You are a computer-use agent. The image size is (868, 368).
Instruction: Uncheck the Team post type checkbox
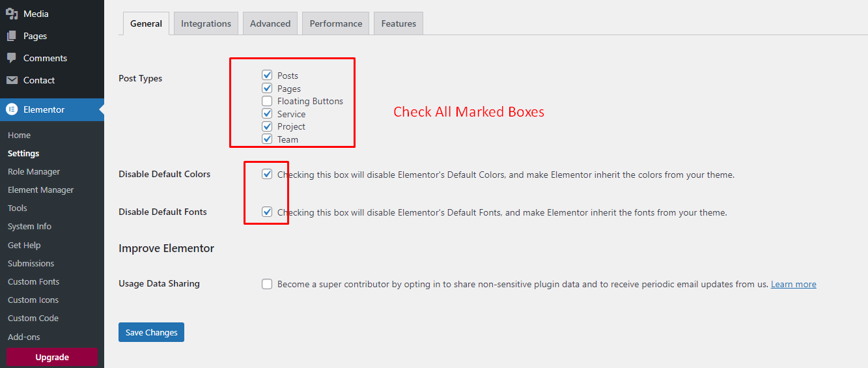(267, 139)
